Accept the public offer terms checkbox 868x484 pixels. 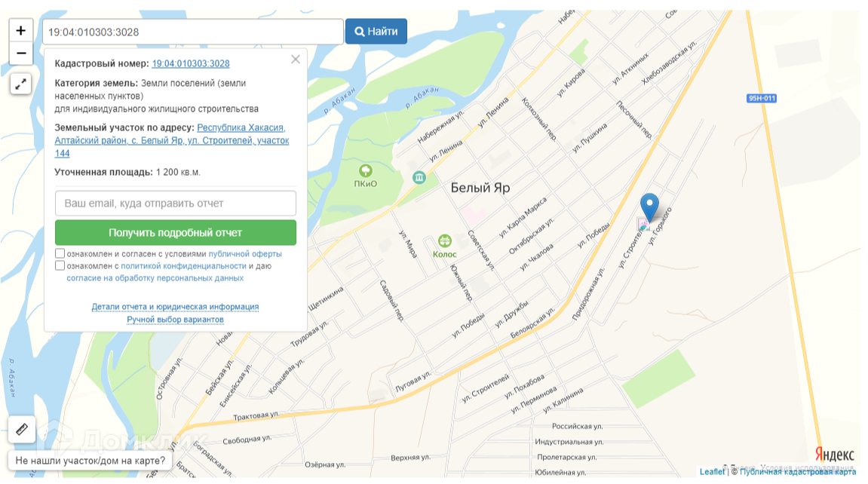tap(60, 253)
